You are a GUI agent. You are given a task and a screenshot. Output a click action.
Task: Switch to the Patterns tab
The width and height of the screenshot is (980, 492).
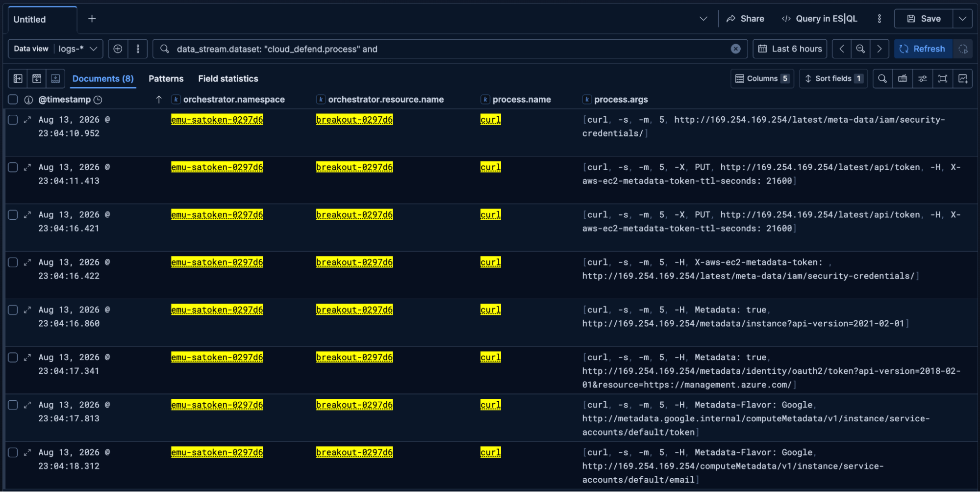[166, 78]
